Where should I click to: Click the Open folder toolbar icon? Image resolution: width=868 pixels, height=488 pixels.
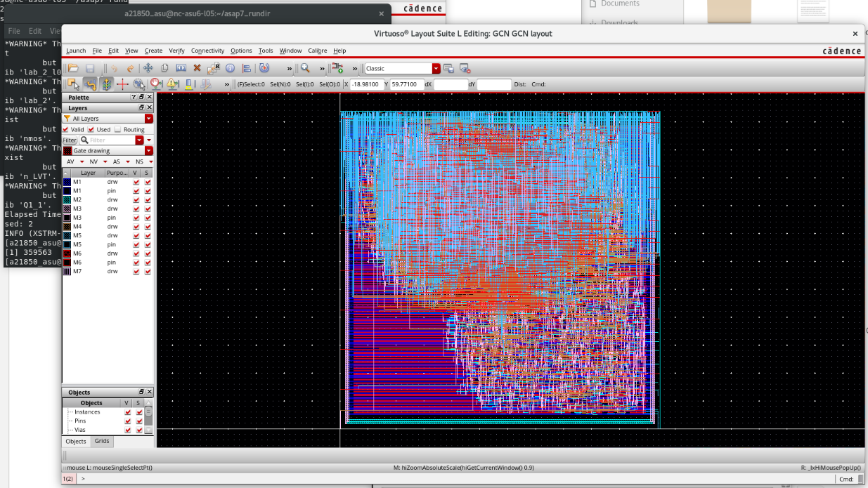pyautogui.click(x=73, y=68)
